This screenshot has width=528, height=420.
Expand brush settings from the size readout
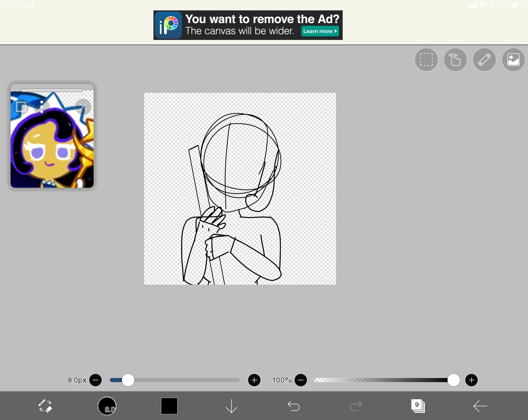tap(77, 380)
